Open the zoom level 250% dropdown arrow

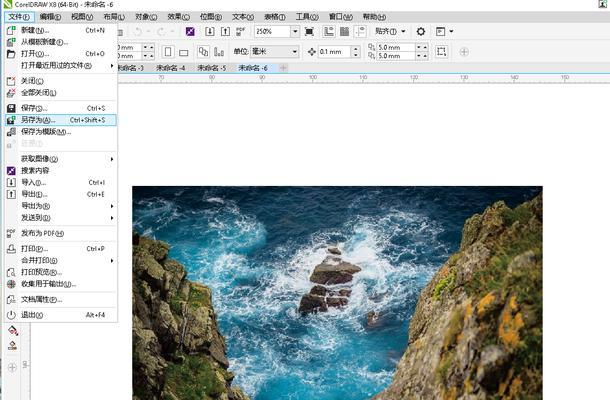tap(295, 32)
